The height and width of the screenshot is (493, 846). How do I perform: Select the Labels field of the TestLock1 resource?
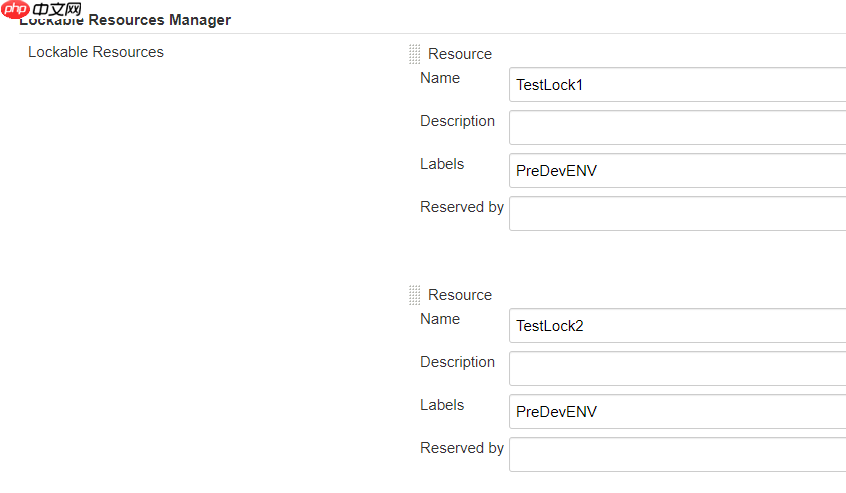pyautogui.click(x=677, y=171)
